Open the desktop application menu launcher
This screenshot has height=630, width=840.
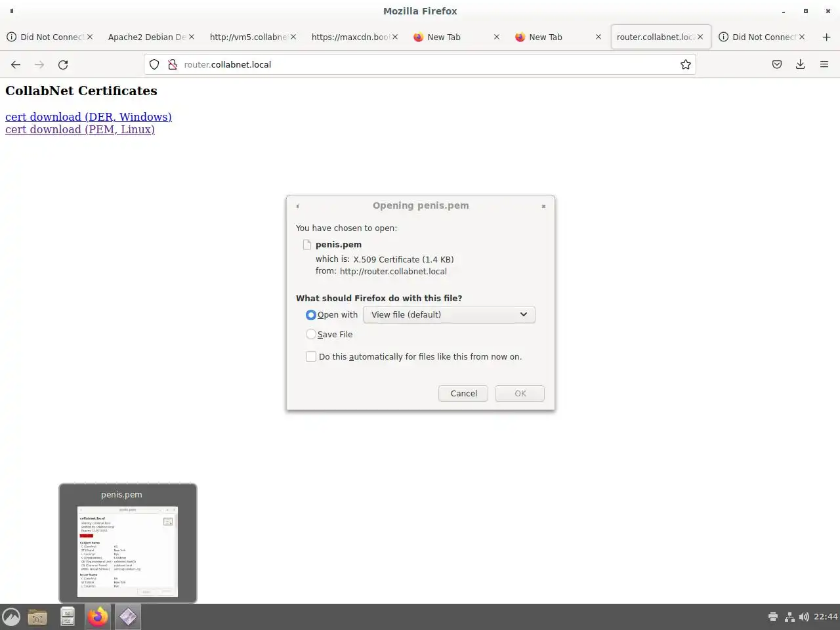coord(11,617)
